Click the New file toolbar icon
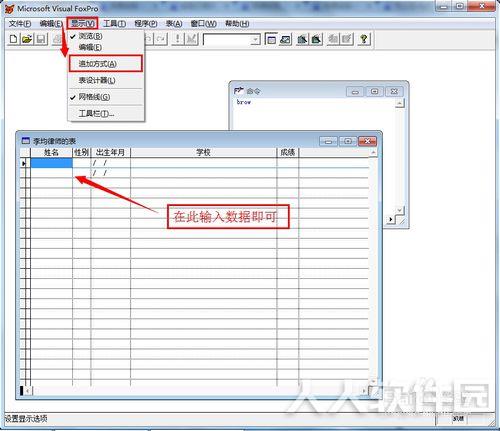The width and height of the screenshot is (500, 431). pyautogui.click(x=13, y=39)
